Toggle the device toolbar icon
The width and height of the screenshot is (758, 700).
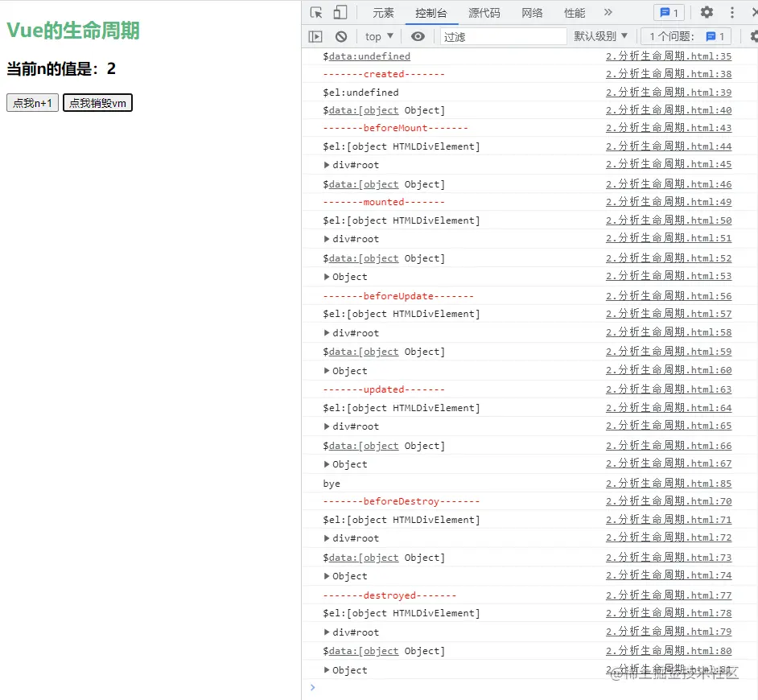pos(340,12)
